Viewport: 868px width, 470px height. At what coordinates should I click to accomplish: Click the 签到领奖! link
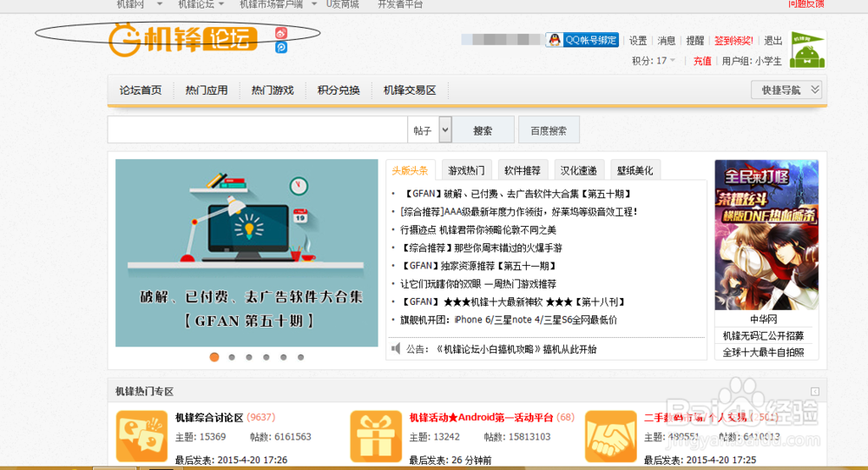tap(733, 41)
